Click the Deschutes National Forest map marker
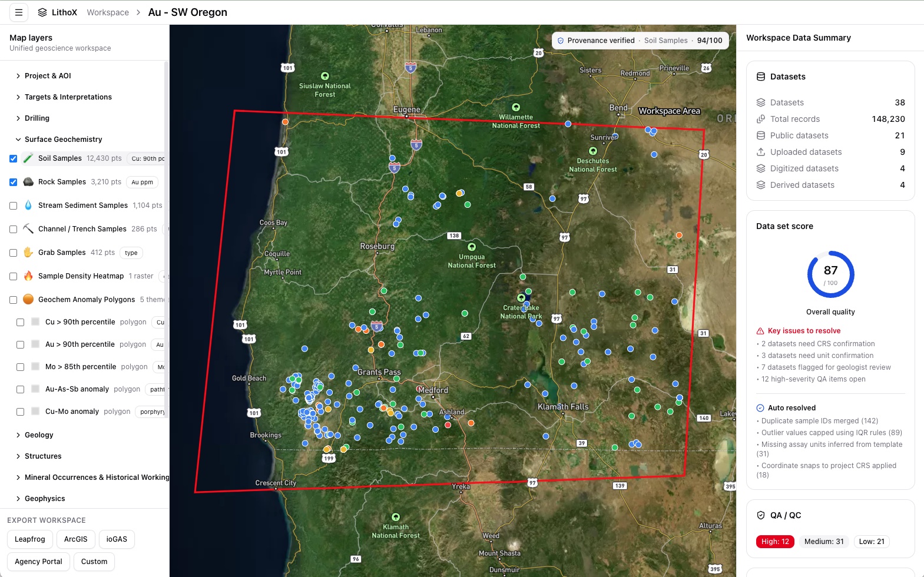This screenshot has height=577, width=924. point(593,151)
